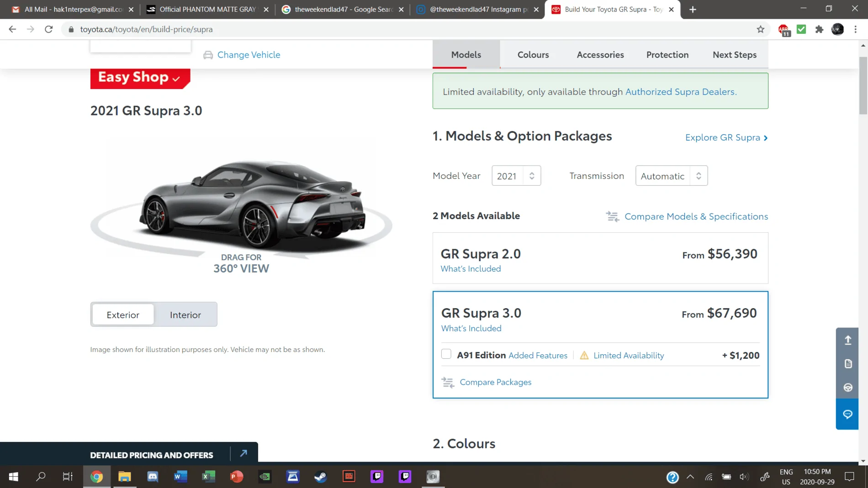Click the document summary sidebar icon

(x=848, y=364)
